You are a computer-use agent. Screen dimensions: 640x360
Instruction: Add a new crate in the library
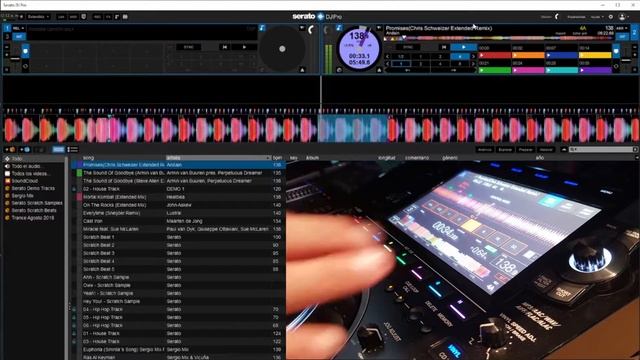[x=9, y=149]
